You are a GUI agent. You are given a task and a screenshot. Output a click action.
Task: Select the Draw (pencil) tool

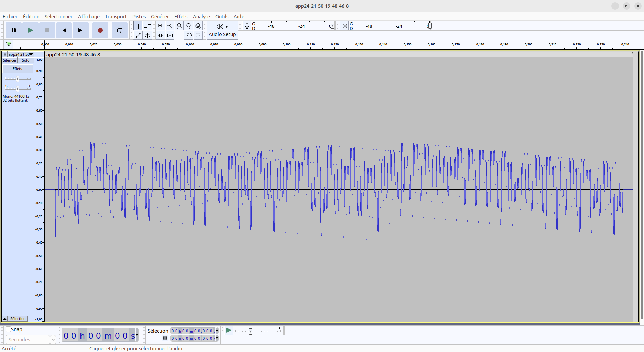(138, 35)
